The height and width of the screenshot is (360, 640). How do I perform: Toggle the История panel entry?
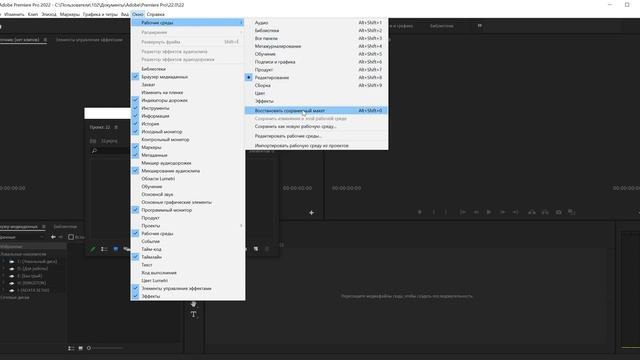click(188, 124)
